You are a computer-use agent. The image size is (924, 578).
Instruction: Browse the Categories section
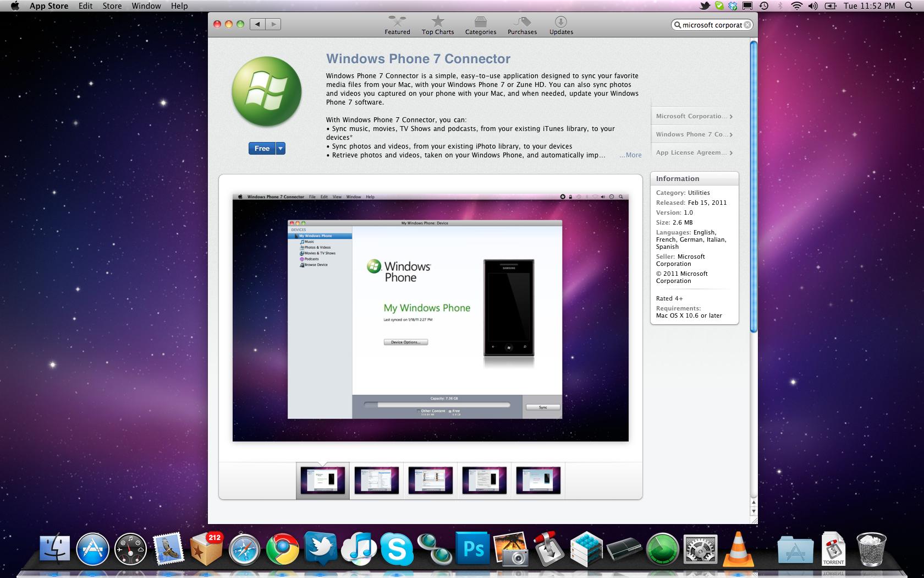481,25
